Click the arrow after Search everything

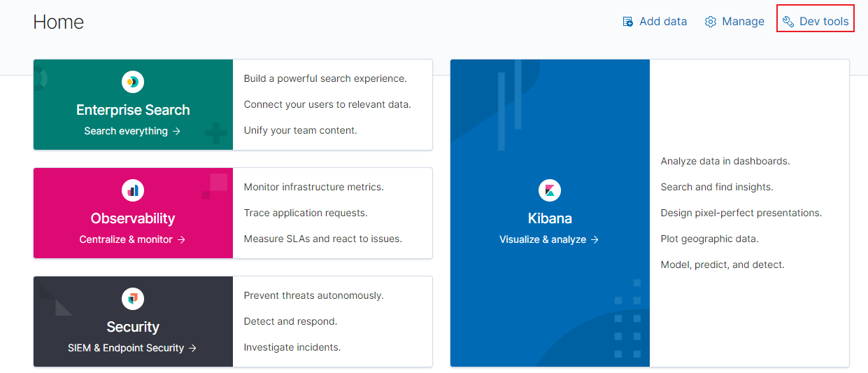[177, 131]
